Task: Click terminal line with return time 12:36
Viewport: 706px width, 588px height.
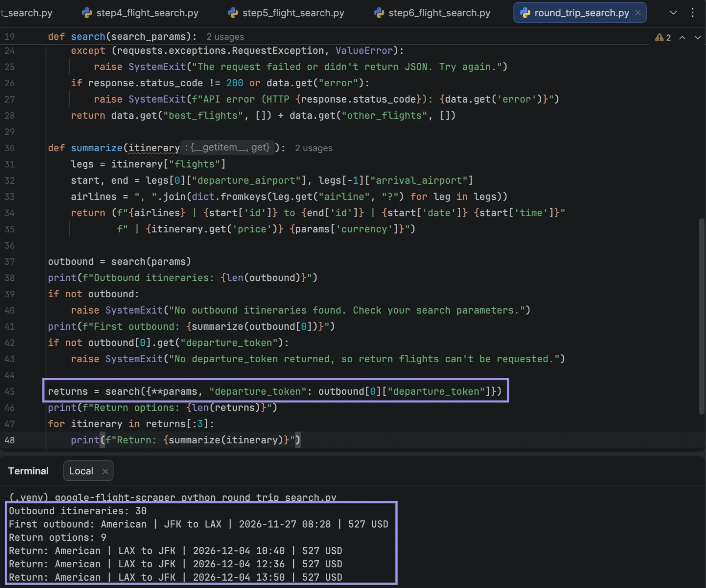Action: [x=176, y=564]
